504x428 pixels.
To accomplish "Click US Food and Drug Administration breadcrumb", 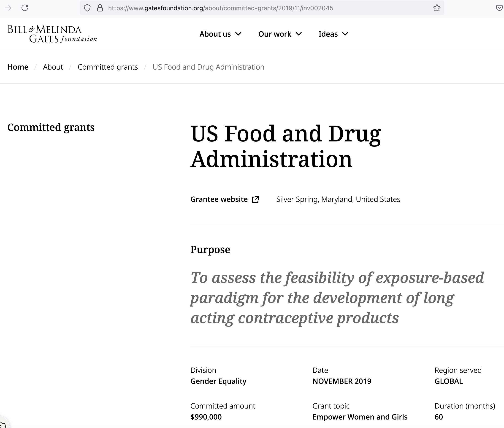I will coord(208,67).
